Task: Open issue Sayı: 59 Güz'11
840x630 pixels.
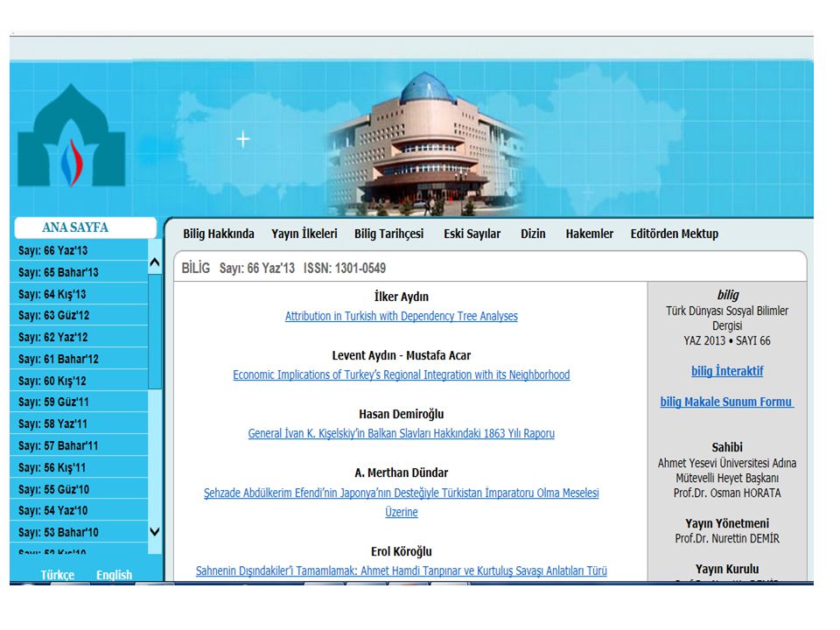Action: pos(79,402)
